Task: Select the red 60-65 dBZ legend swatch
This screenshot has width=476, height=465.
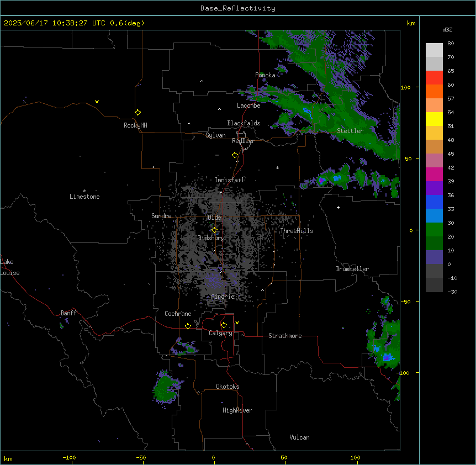Action: (x=434, y=78)
